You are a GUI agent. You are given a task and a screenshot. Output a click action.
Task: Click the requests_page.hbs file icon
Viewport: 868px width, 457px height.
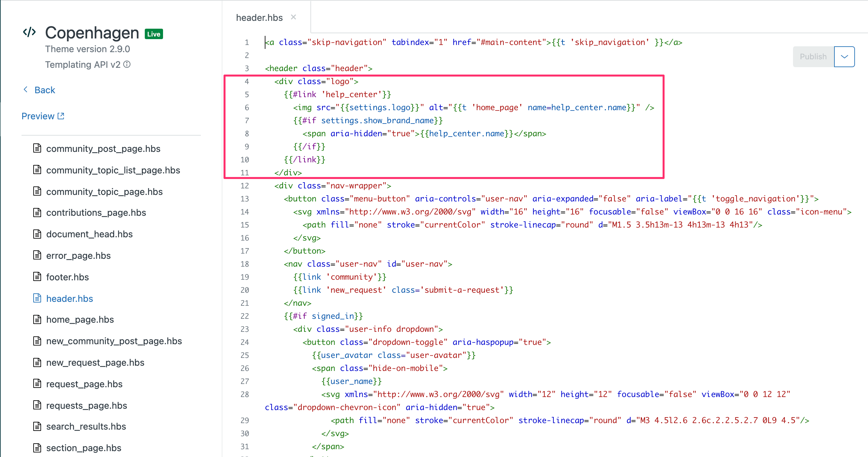point(37,405)
